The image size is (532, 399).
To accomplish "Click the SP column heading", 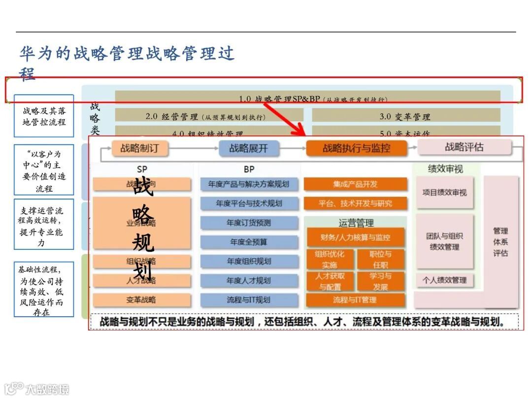I will tap(142, 169).
